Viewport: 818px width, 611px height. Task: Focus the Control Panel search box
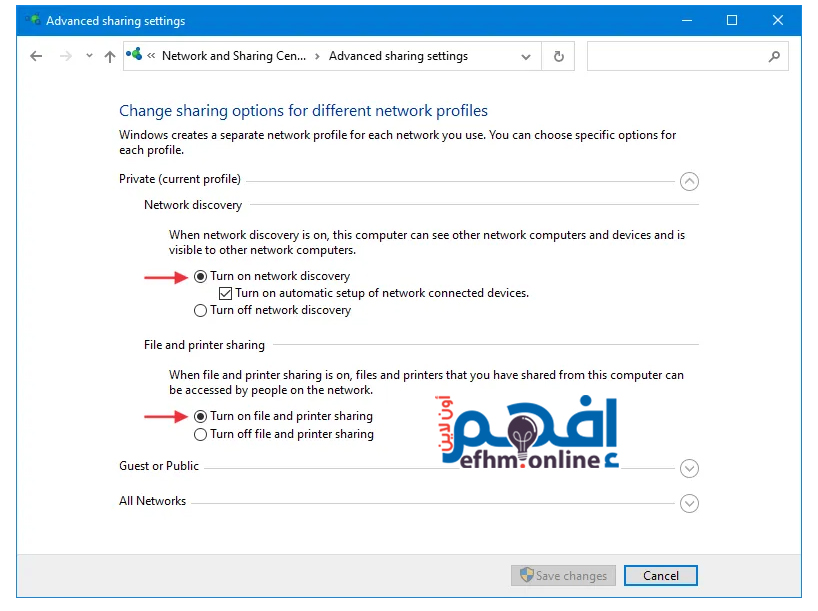point(688,56)
